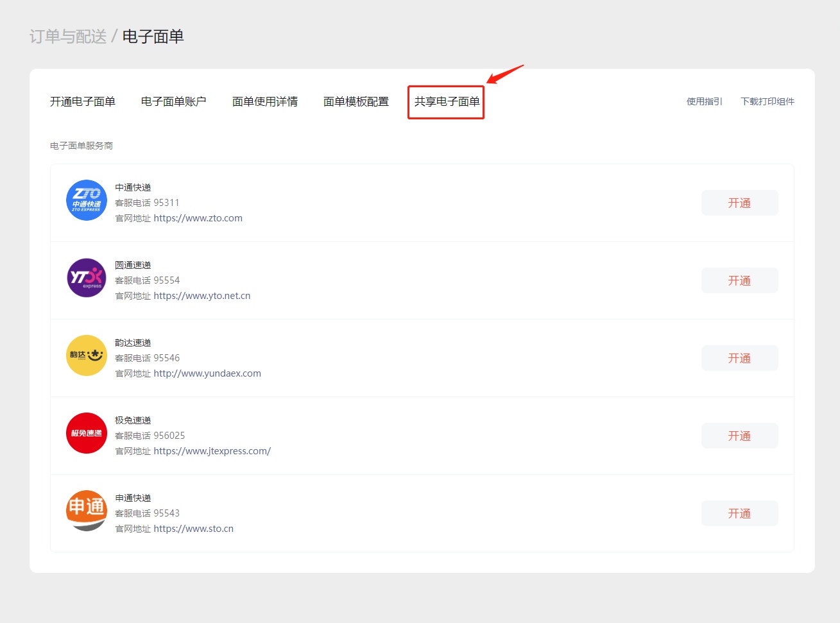
Task: Click the 韵达速递 provider name
Action: 133,343
